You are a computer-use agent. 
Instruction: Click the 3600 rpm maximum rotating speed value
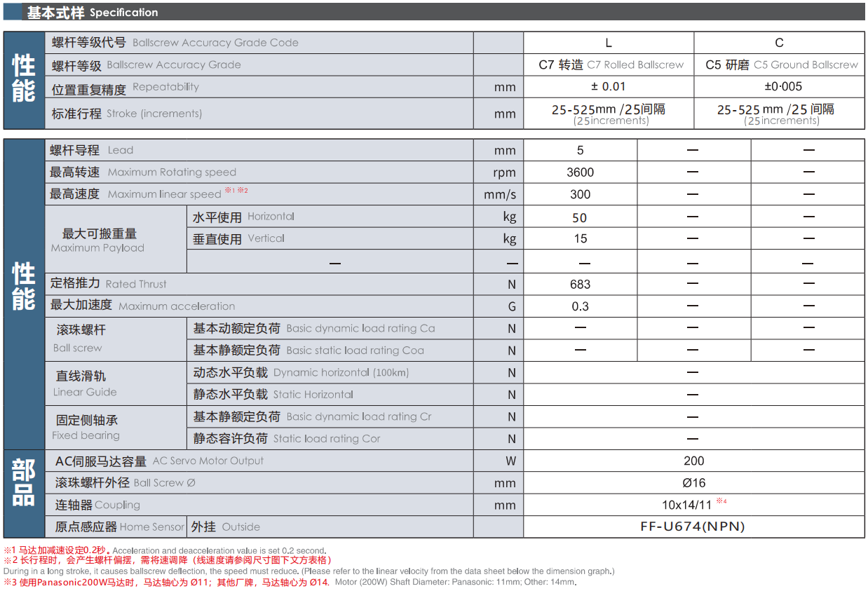[x=580, y=172]
